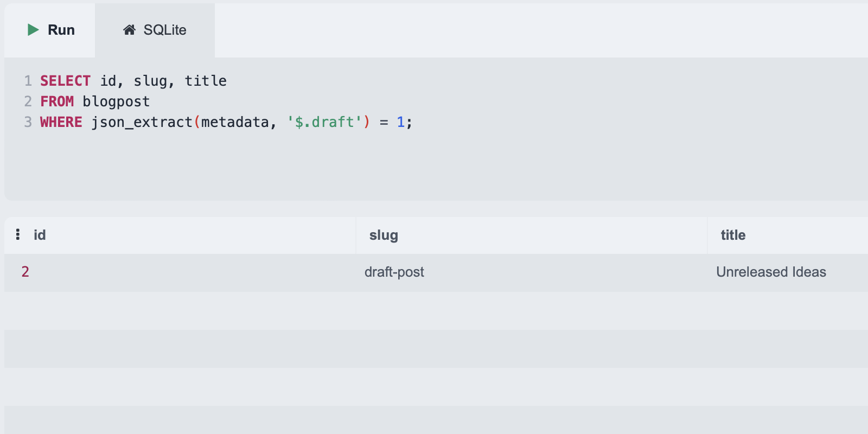Viewport: 868px width, 434px height.
Task: Click the slug column header
Action: [384, 235]
